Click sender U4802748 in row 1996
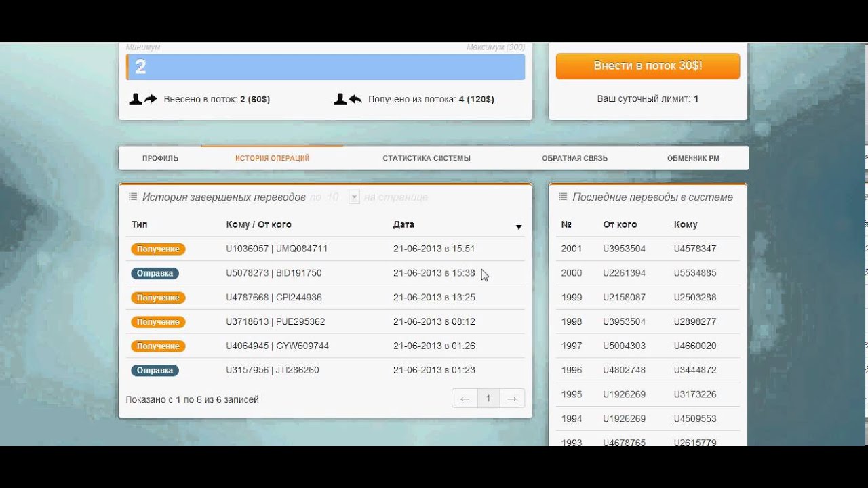The width and height of the screenshot is (868, 488). pyautogui.click(x=625, y=370)
